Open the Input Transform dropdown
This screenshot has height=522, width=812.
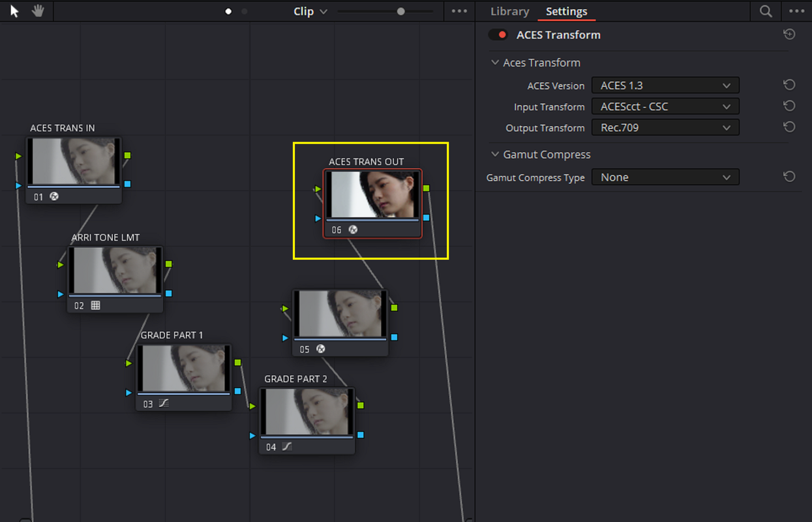point(665,106)
